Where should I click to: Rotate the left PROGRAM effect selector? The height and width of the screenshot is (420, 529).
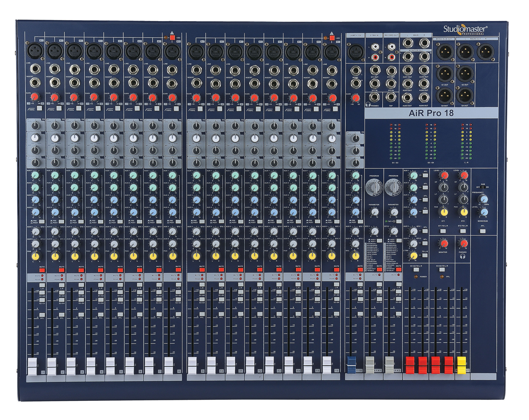[x=374, y=187]
